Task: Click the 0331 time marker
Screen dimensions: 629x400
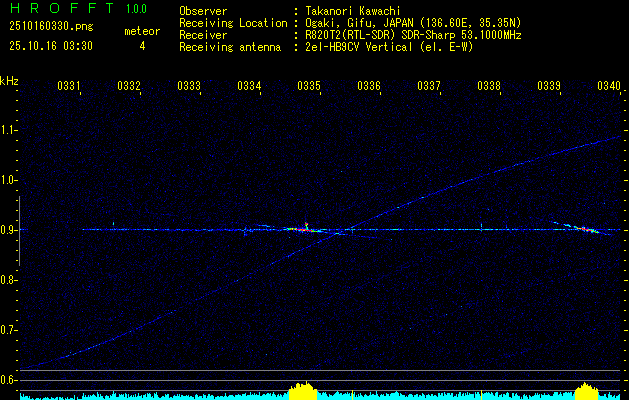Action: click(69, 85)
